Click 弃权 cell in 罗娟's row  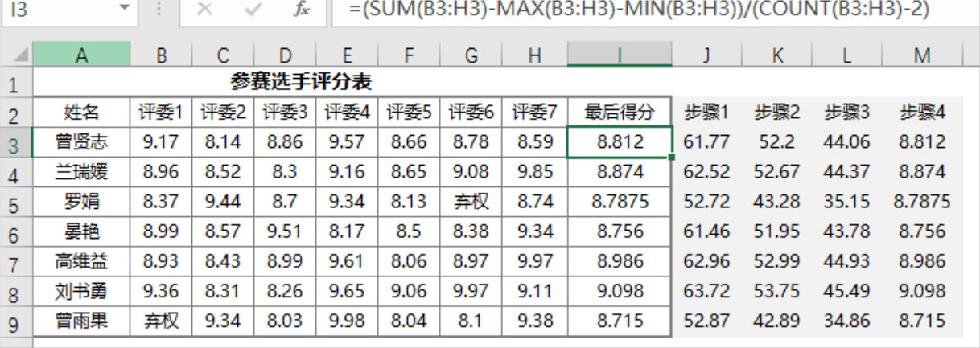click(471, 202)
